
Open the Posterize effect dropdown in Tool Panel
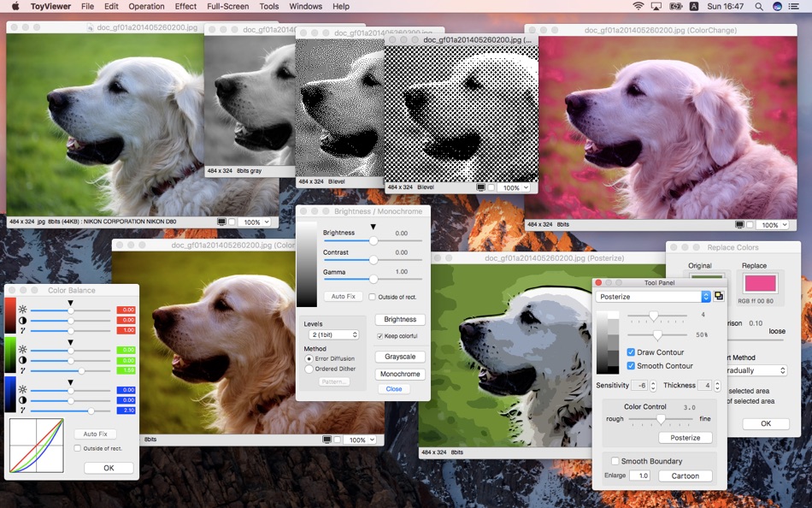pyautogui.click(x=653, y=297)
